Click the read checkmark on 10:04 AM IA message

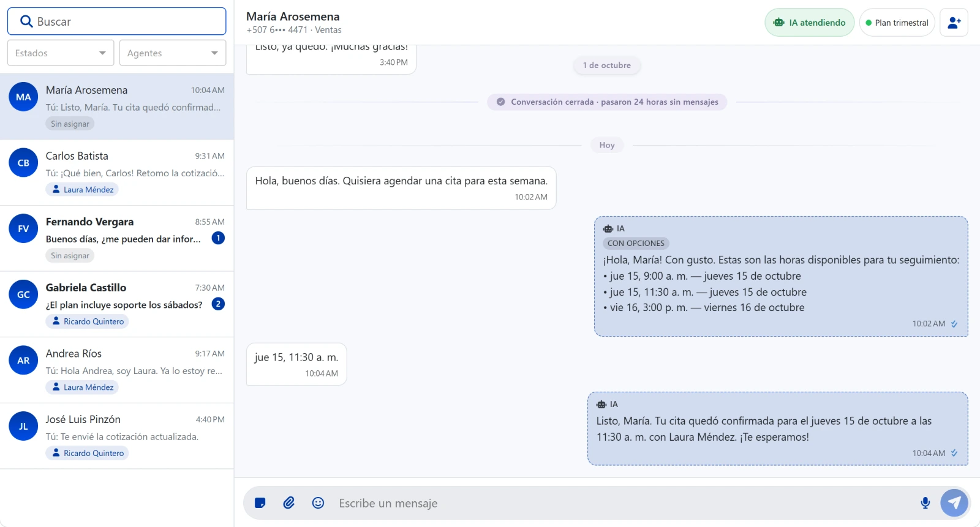[x=954, y=454]
